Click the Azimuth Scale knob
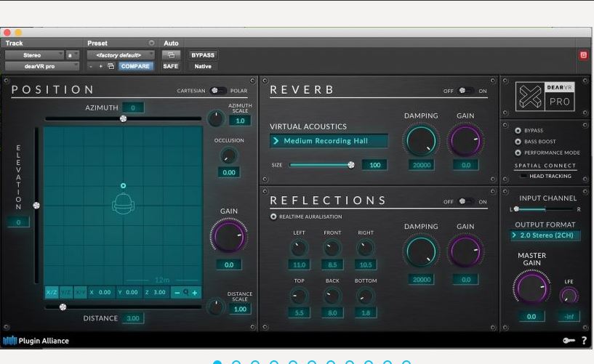This screenshot has height=364, width=594. (215, 118)
